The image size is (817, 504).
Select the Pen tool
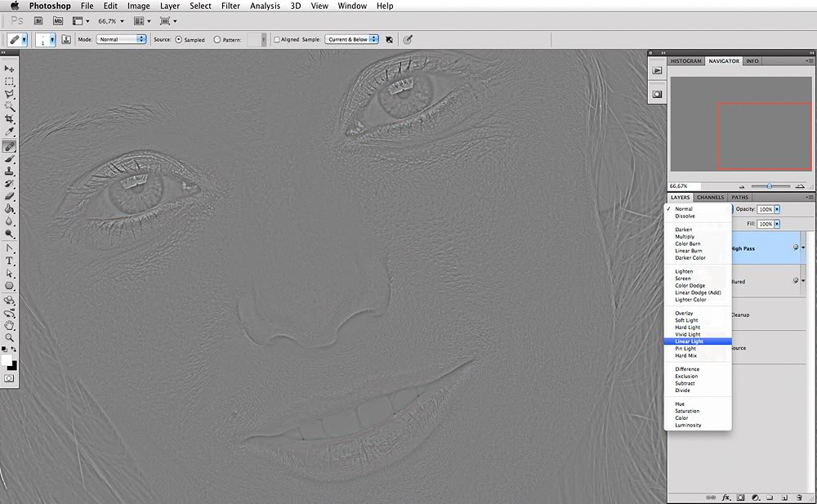tap(9, 248)
